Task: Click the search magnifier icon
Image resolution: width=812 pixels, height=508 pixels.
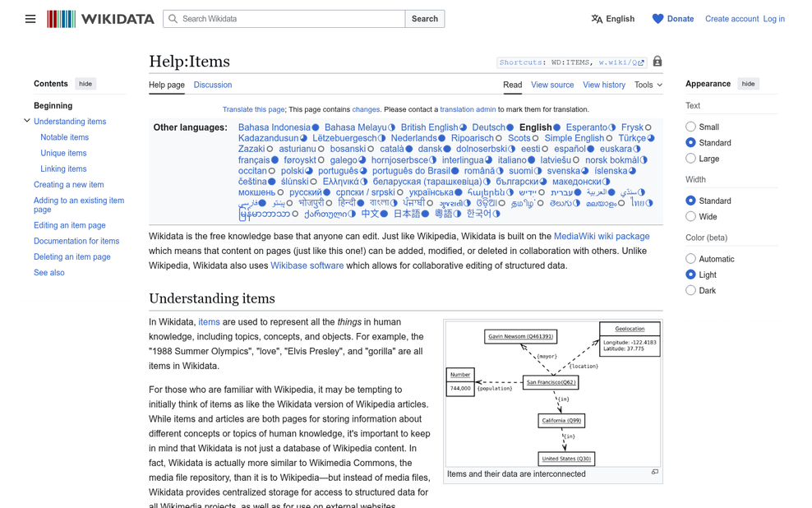Action: (x=173, y=19)
